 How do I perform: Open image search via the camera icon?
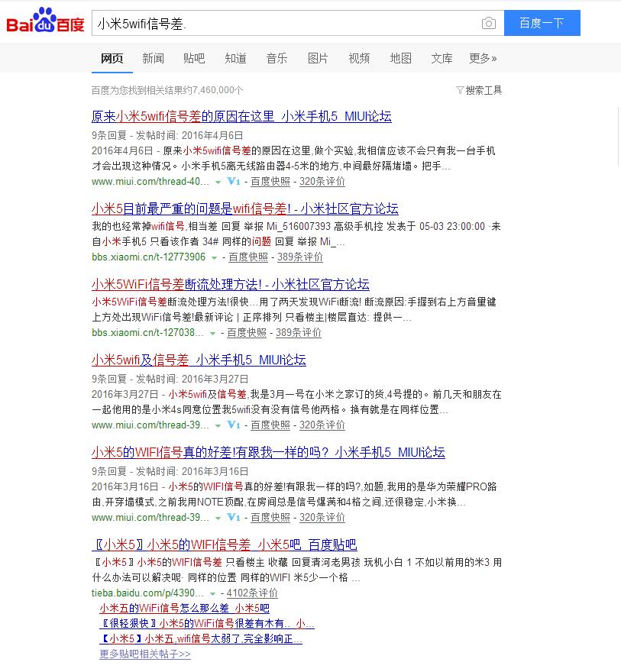[488, 24]
